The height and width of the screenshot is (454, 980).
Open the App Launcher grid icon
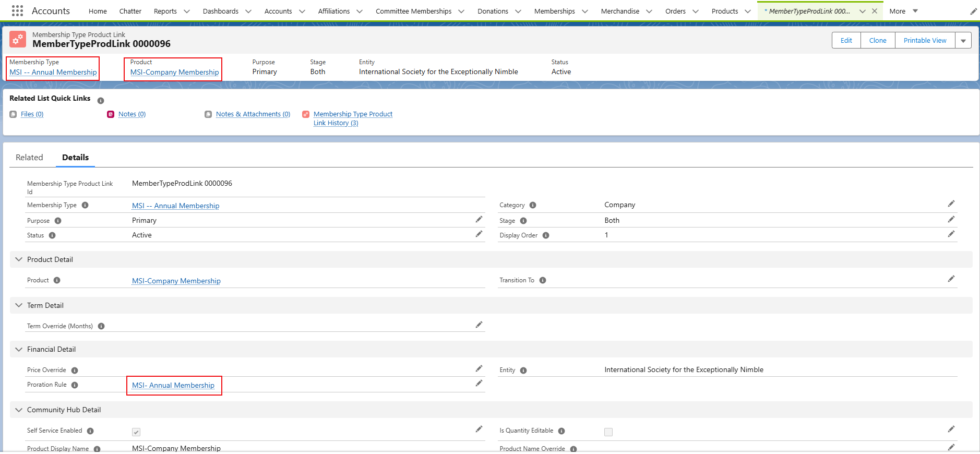point(17,11)
